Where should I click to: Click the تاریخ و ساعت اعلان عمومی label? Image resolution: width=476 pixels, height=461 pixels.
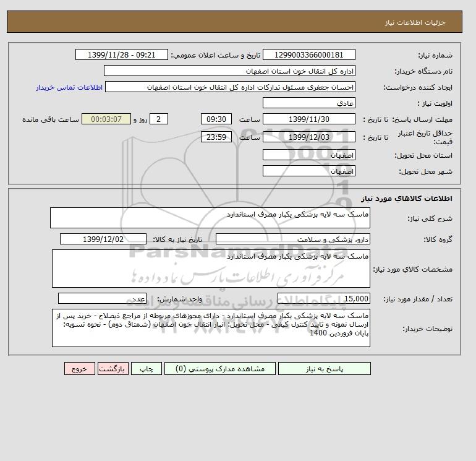point(216,55)
